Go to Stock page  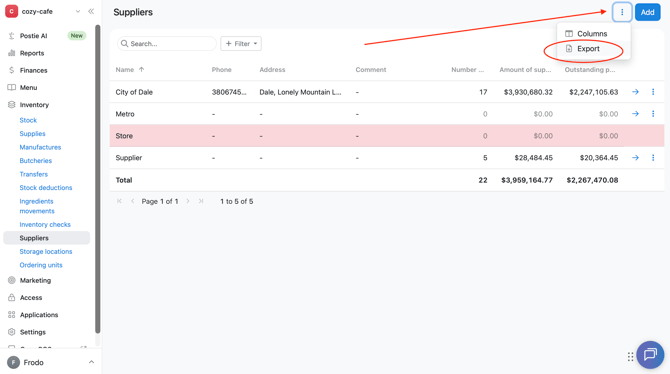pyautogui.click(x=28, y=120)
